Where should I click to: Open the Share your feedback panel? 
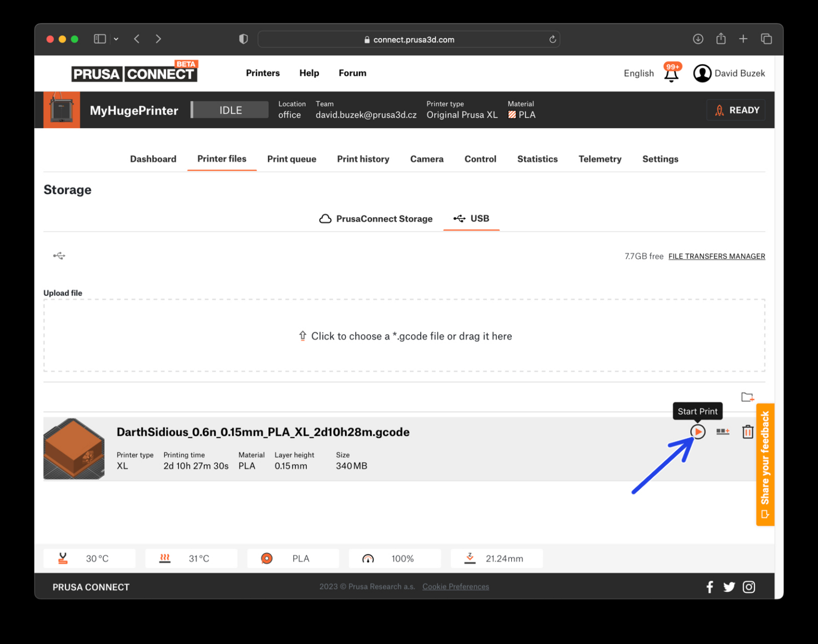point(765,464)
